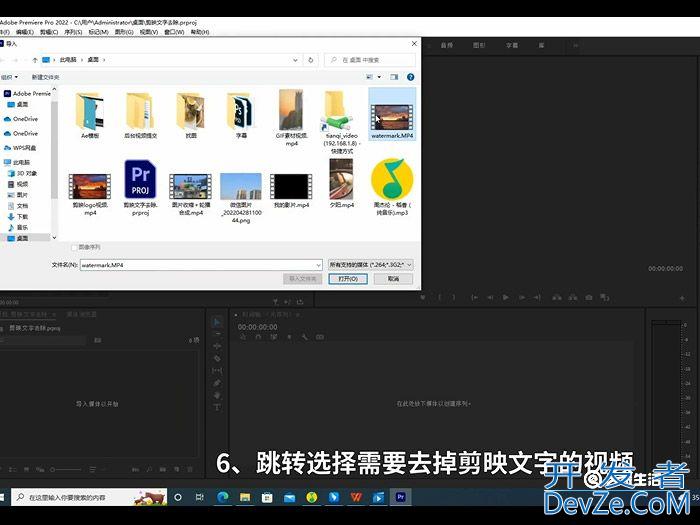Viewport: 700px width, 525px height.
Task: Switch Project panel to icon view
Action: click(x=26, y=470)
